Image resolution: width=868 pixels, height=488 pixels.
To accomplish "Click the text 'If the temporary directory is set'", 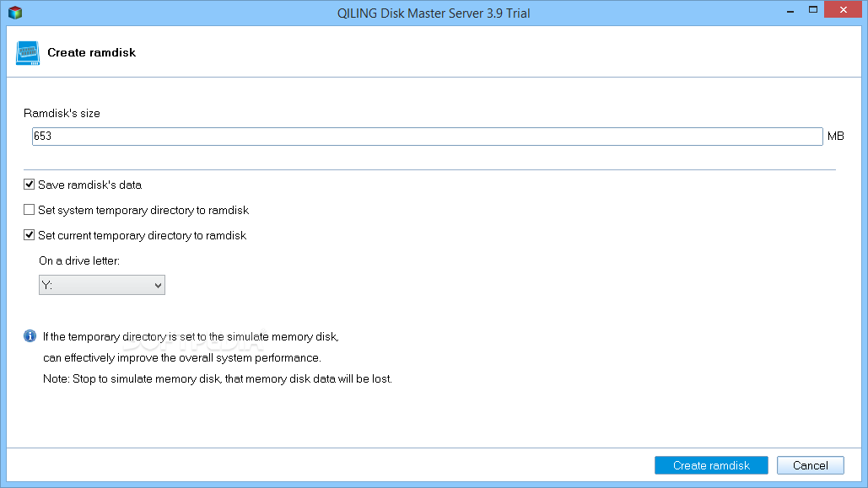I will 120,336.
